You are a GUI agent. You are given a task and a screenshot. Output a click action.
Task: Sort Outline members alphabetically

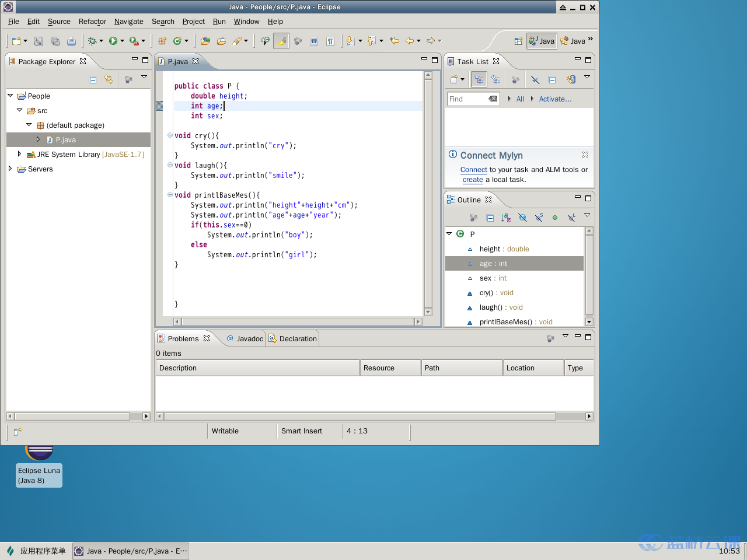click(x=506, y=218)
